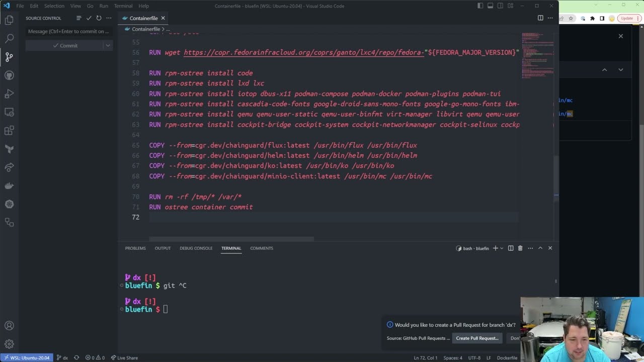Open the Run menu
The image size is (644, 362).
point(104,6)
